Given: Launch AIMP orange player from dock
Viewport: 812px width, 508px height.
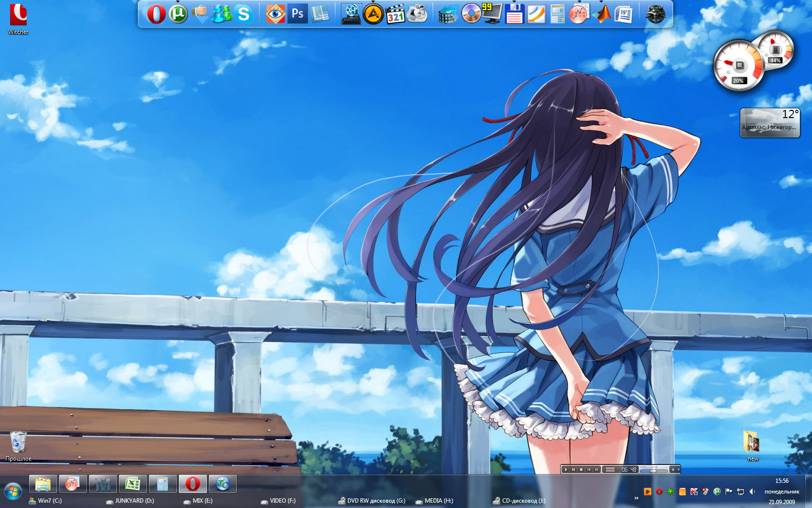Looking at the screenshot, I should point(373,14).
